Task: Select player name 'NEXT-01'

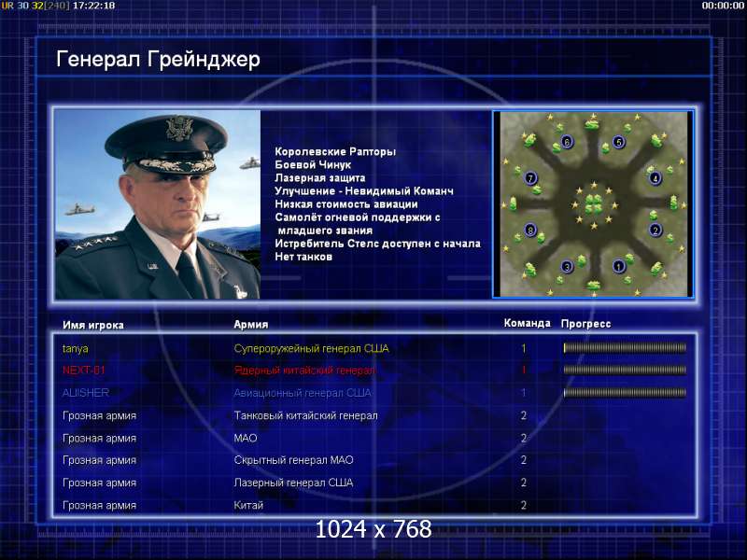Action: (x=84, y=370)
